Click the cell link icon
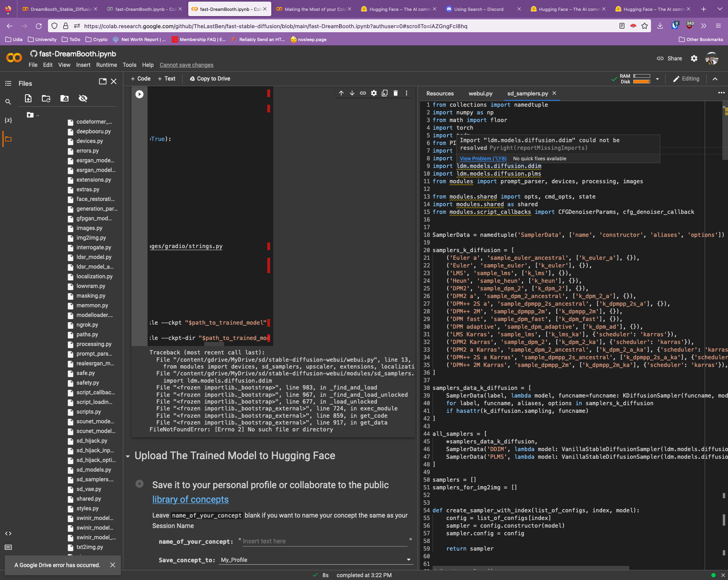This screenshot has height=580, width=728. [363, 93]
